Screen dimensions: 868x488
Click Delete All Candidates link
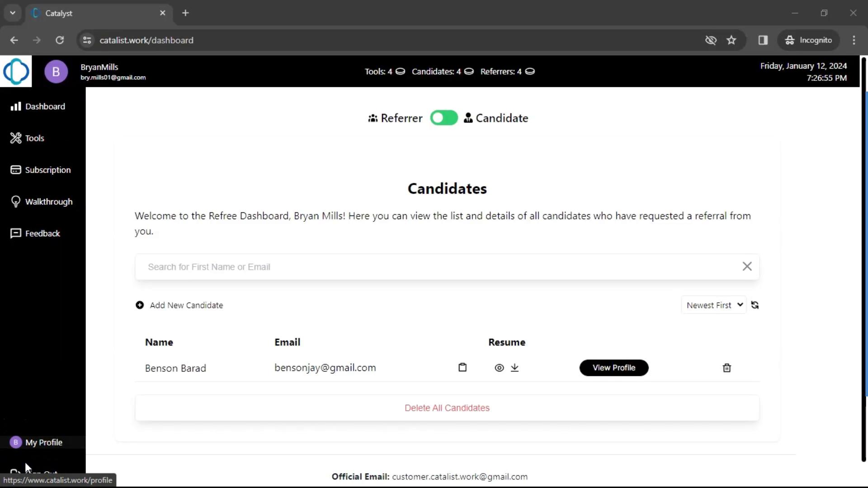[x=447, y=408]
